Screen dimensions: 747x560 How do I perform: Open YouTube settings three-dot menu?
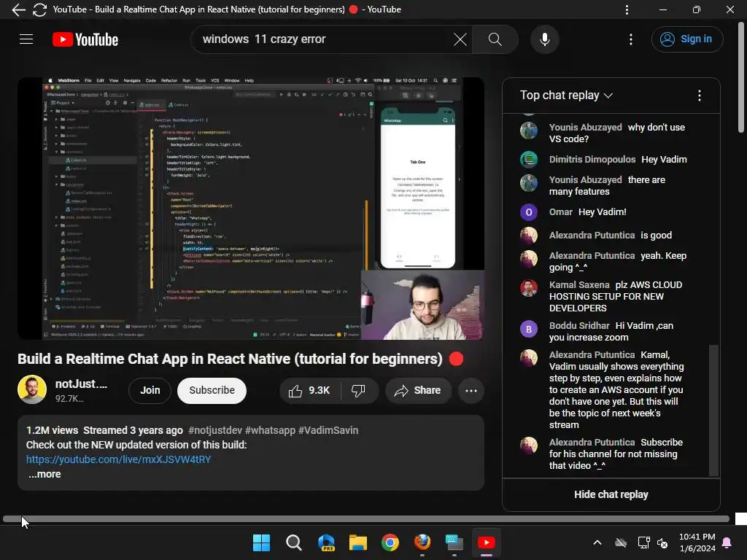631,39
